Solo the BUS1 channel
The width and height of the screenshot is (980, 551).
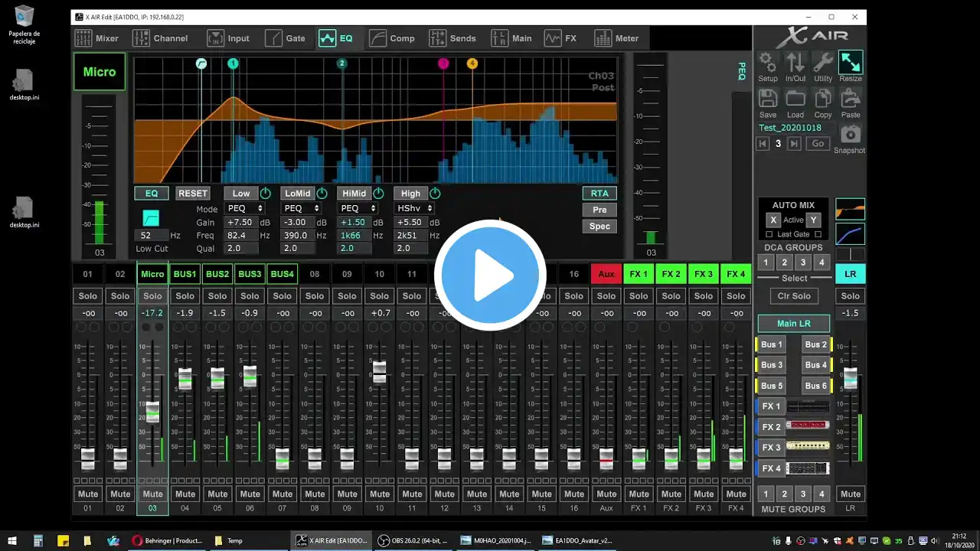pyautogui.click(x=185, y=296)
